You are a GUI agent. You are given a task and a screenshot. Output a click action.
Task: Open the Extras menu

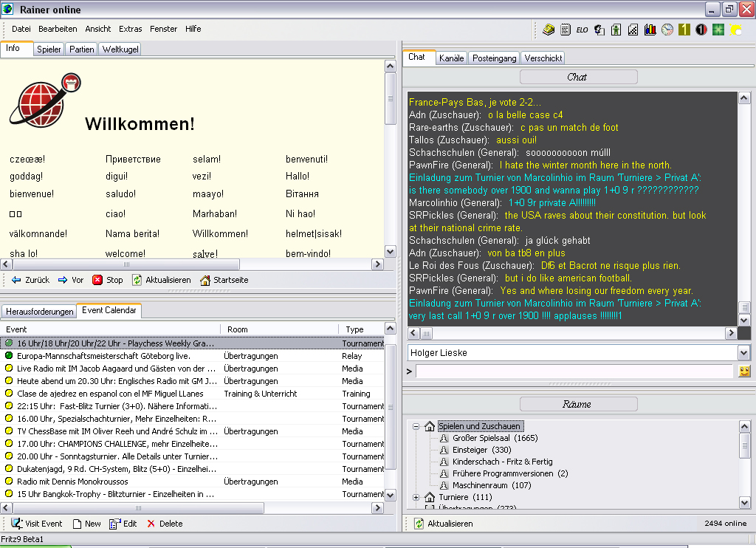tap(131, 29)
